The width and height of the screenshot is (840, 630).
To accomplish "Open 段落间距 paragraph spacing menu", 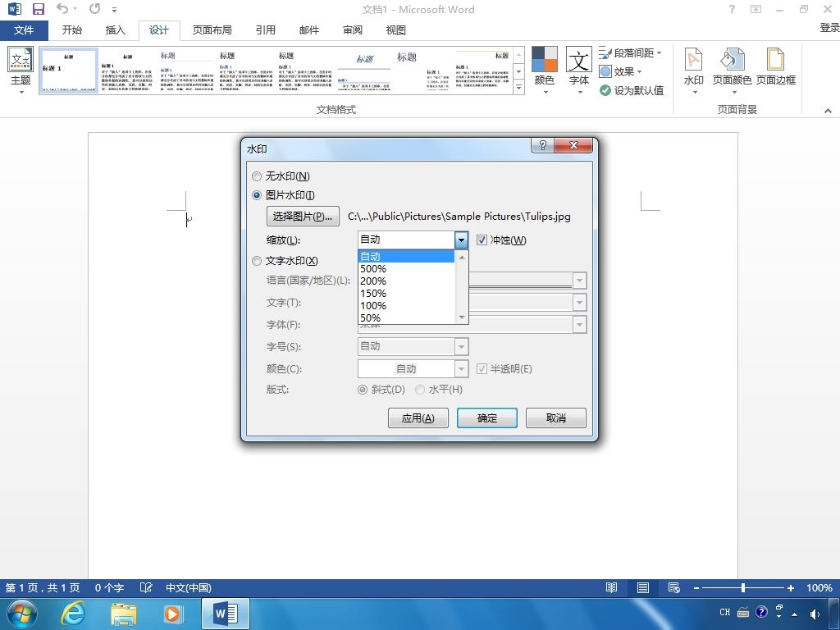I will 631,53.
